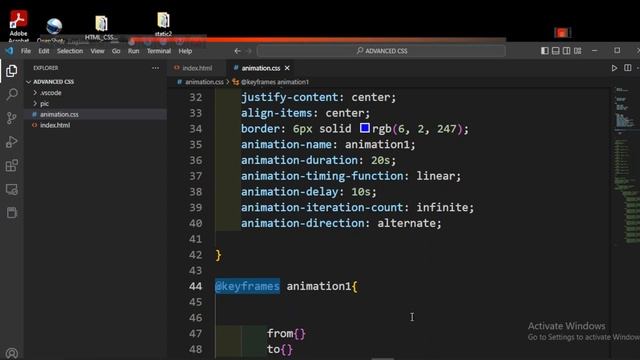
Task: Select the animation.css tab
Action: click(260, 68)
